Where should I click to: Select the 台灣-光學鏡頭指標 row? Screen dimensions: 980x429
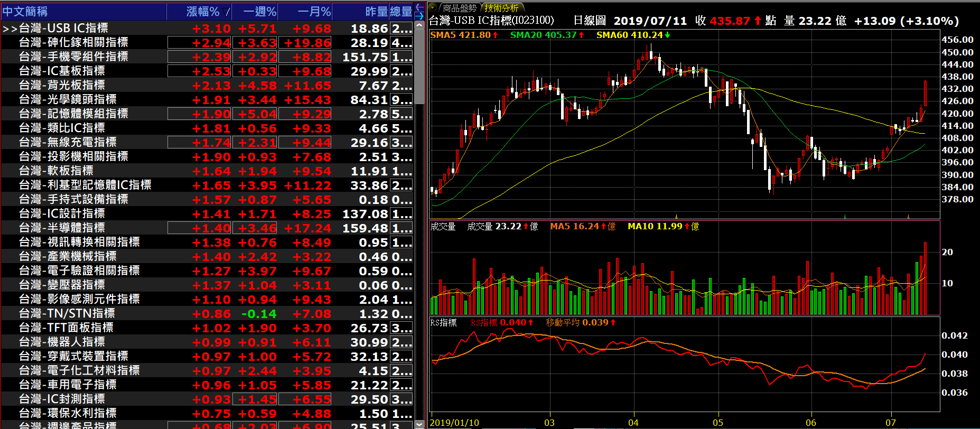68,99
